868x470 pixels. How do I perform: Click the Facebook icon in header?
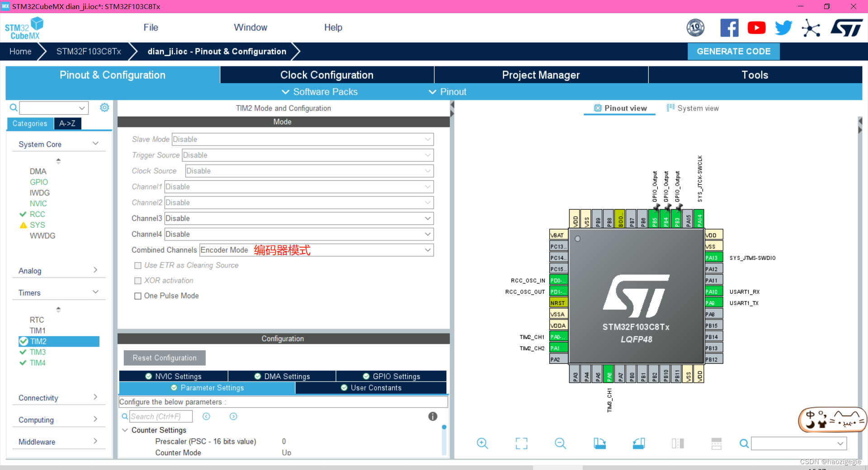(x=729, y=28)
